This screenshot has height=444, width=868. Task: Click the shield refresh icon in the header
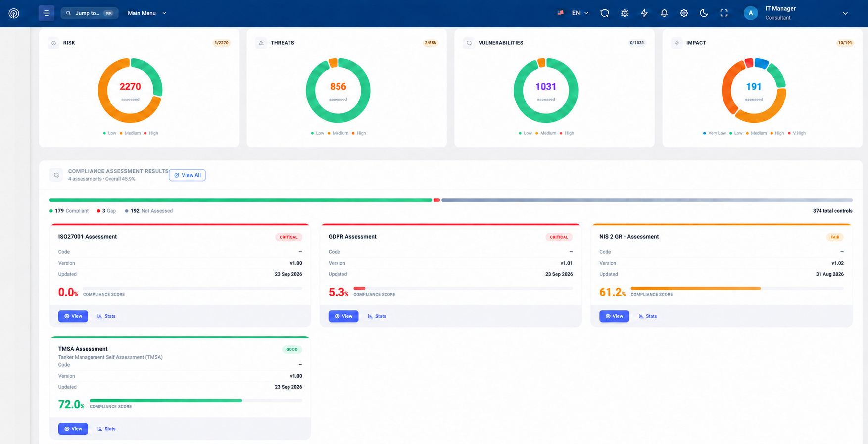[x=605, y=13]
